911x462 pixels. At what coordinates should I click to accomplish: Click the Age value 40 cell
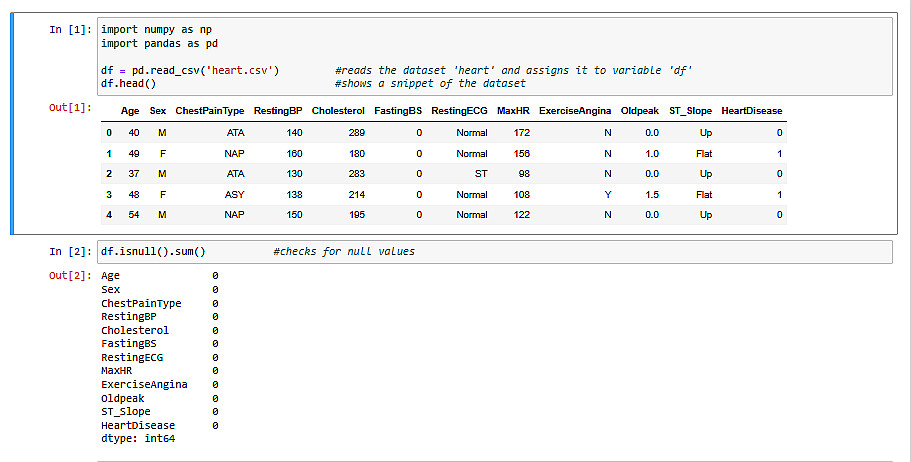[x=134, y=133]
